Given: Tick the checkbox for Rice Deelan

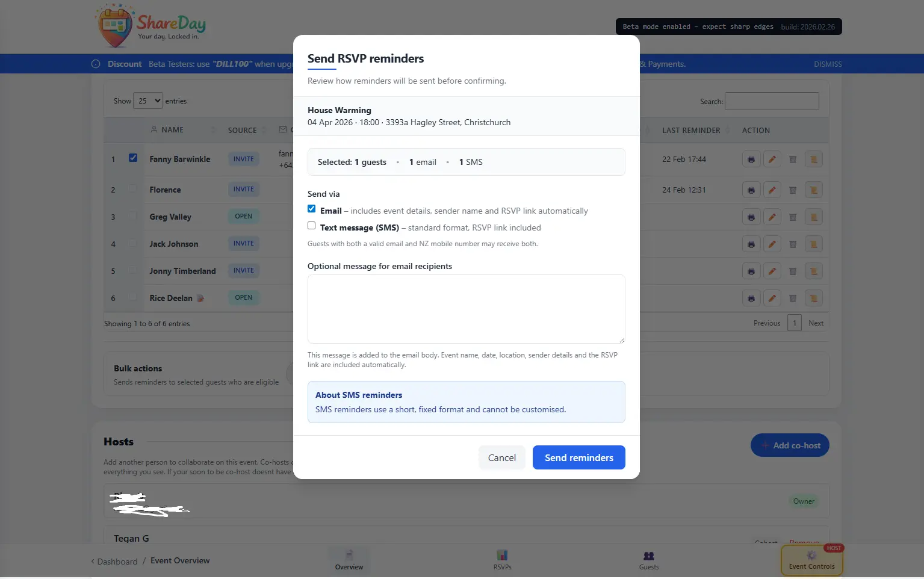Looking at the screenshot, I should [x=133, y=297].
